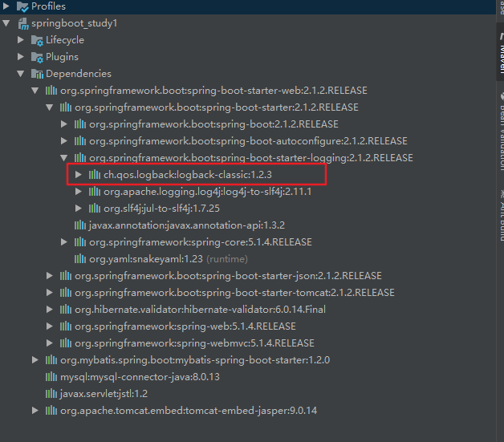Click the springboot_study1 Maven project icon

23,23
